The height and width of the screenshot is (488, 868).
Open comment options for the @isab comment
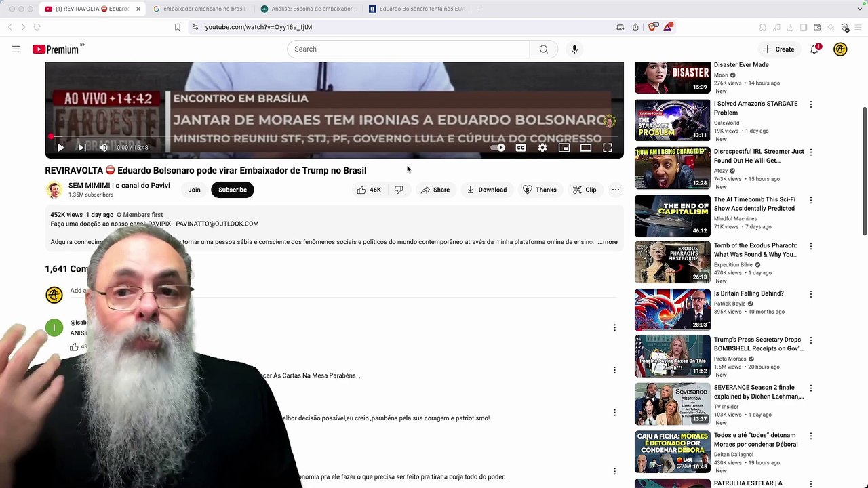[x=614, y=328]
